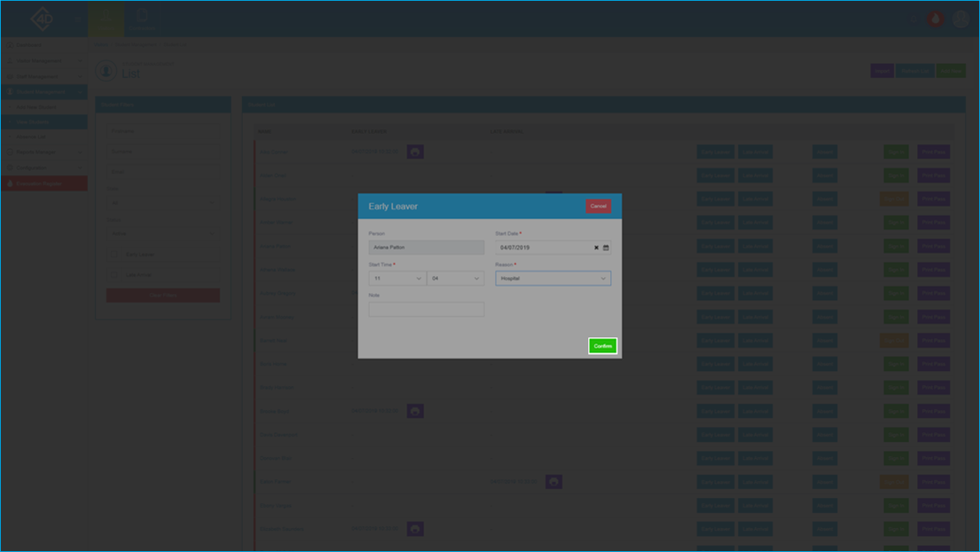
Task: Clear the Start Date value with the X
Action: pyautogui.click(x=596, y=248)
